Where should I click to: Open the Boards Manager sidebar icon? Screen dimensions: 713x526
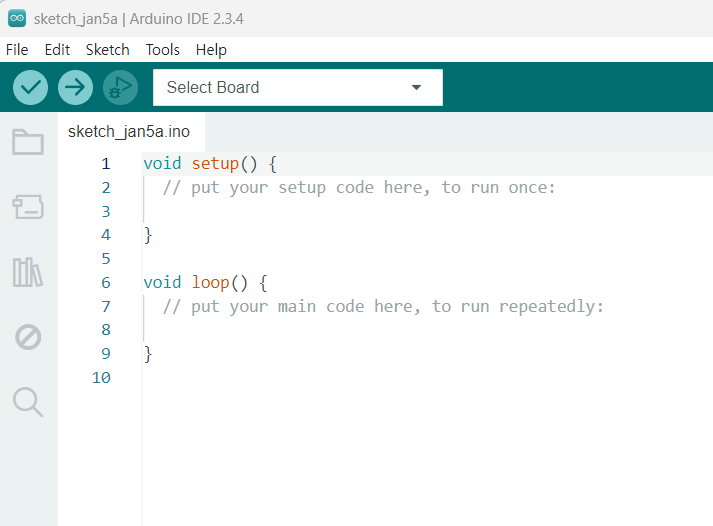28,207
